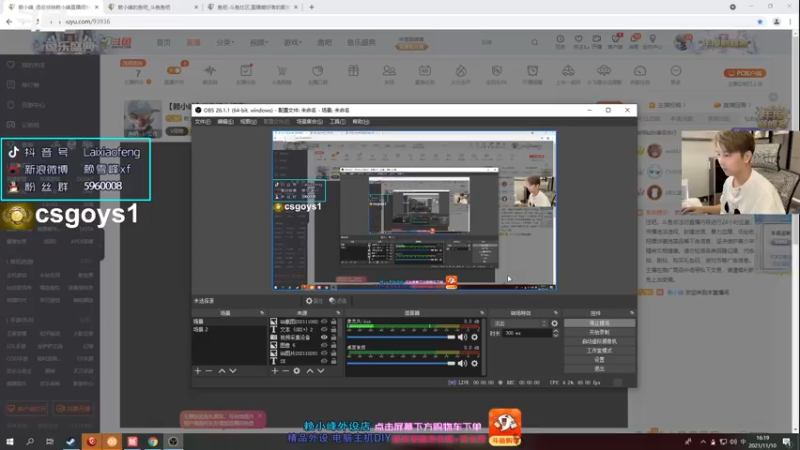Toggle visibility of topmost source in list
The height and width of the screenshot is (450, 800).
click(x=324, y=322)
